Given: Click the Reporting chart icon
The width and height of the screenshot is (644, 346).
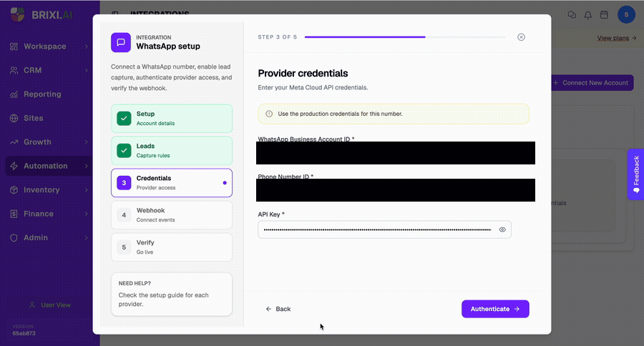Looking at the screenshot, I should (14, 94).
